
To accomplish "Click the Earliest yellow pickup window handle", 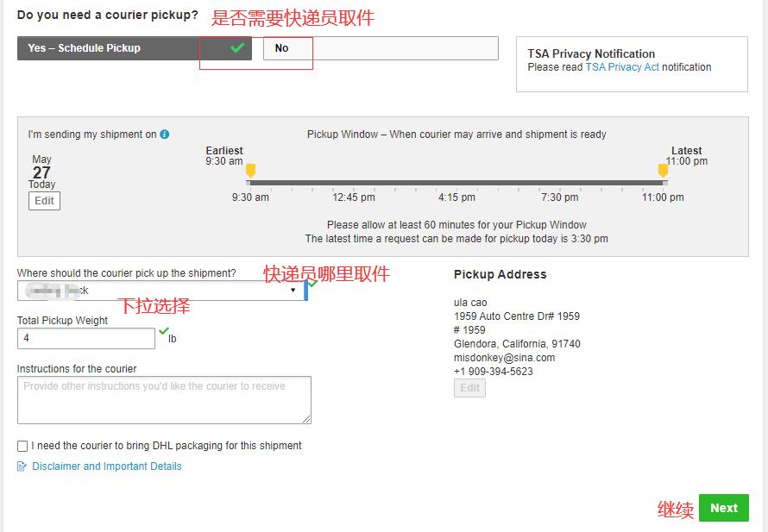I will (x=250, y=171).
